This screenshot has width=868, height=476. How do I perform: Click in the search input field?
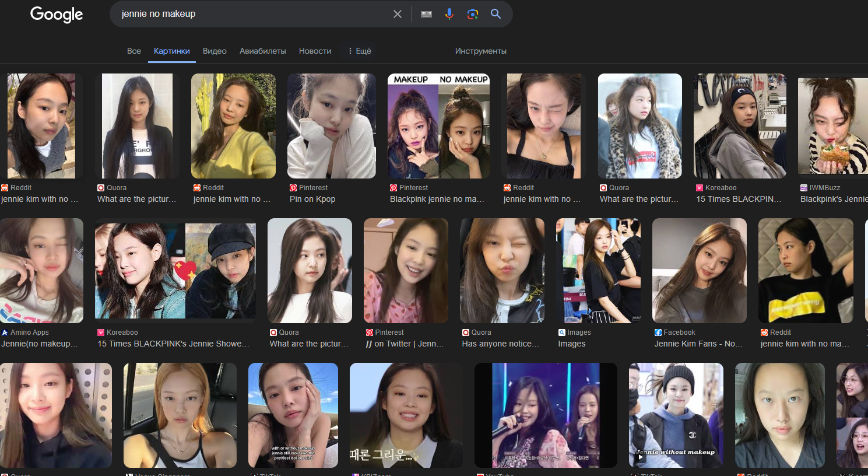click(251, 14)
